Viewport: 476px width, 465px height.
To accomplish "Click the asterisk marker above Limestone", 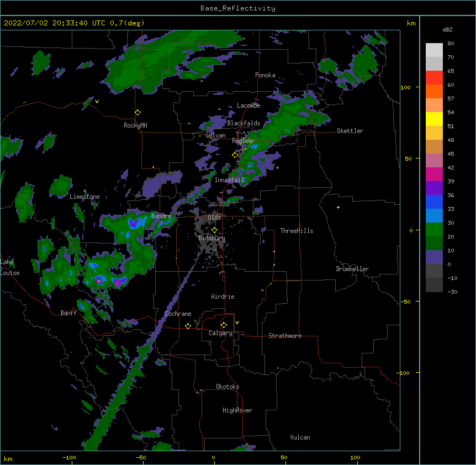I will 84,191.
